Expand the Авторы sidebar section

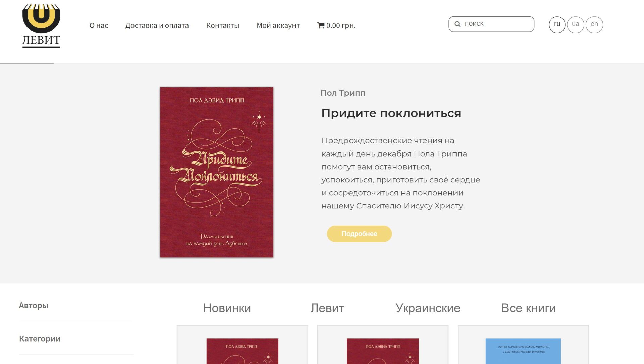click(34, 306)
